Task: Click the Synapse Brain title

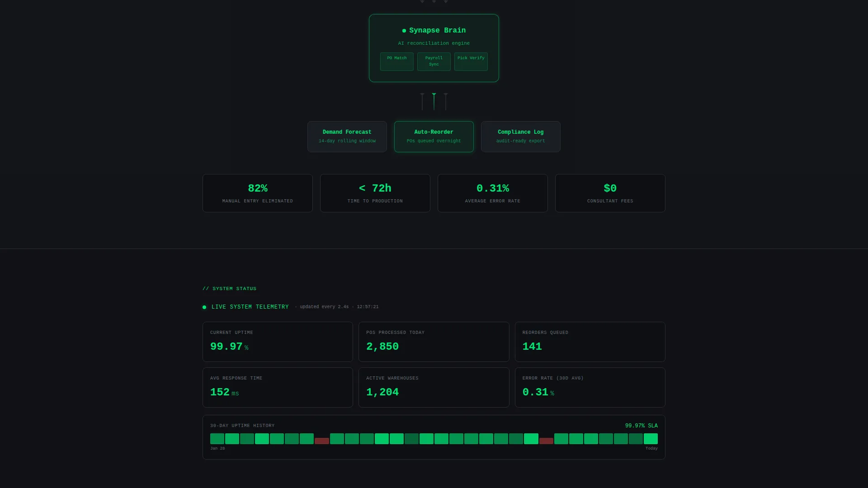Action: pyautogui.click(x=437, y=30)
